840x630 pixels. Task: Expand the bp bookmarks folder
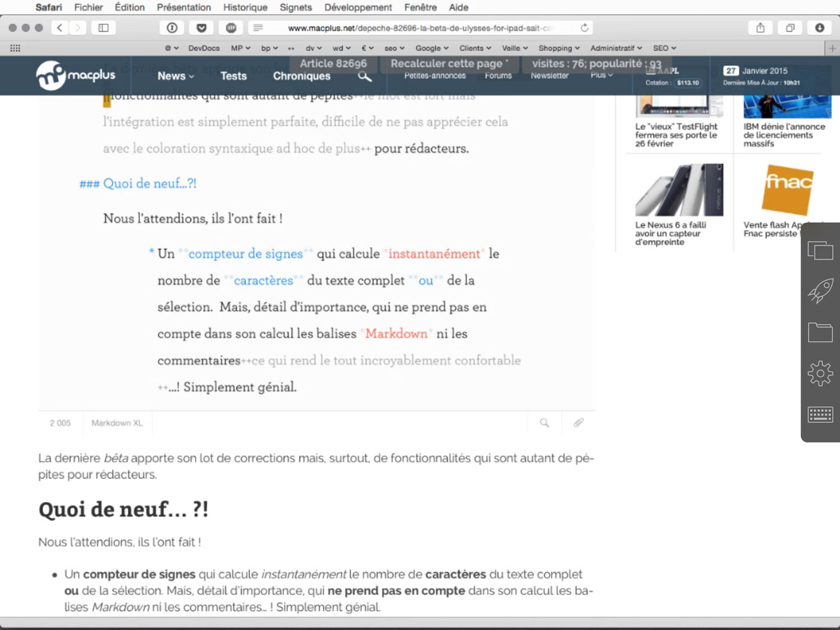click(269, 48)
